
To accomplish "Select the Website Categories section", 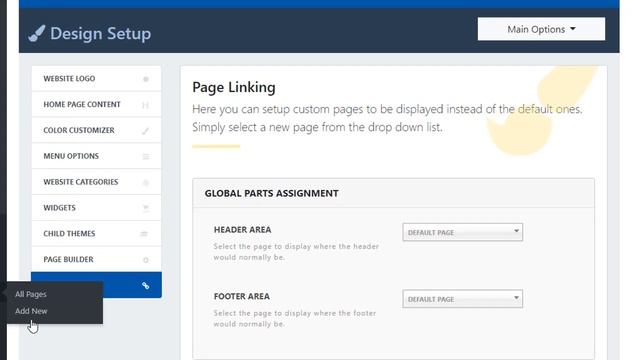I will [96, 182].
